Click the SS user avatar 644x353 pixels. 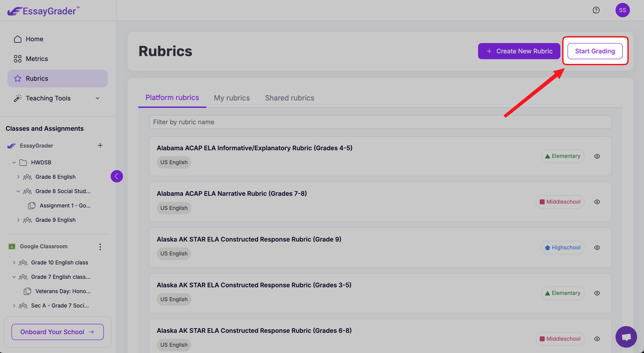tap(622, 10)
